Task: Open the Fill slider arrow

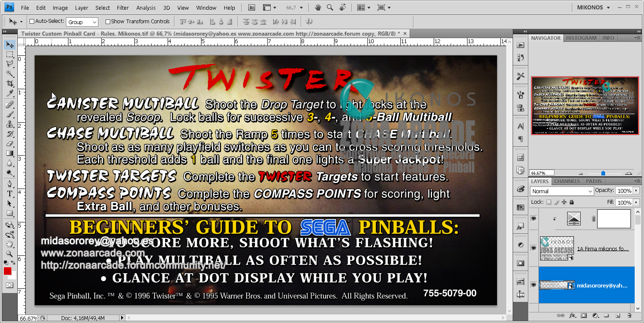Action: click(636, 203)
